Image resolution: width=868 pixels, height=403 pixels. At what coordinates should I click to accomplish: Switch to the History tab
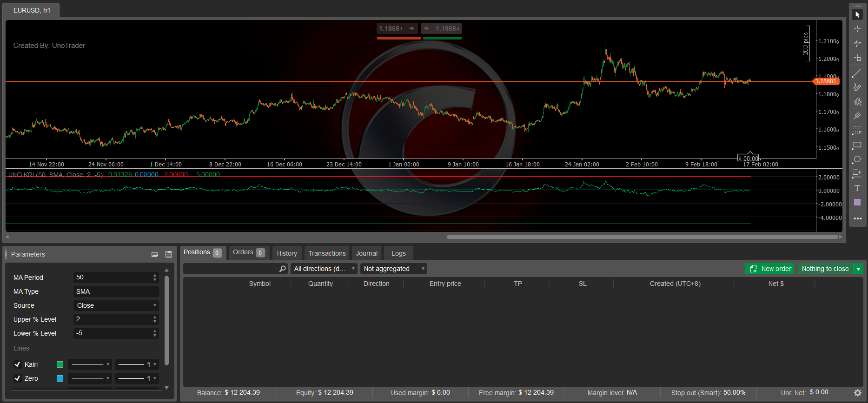[287, 253]
